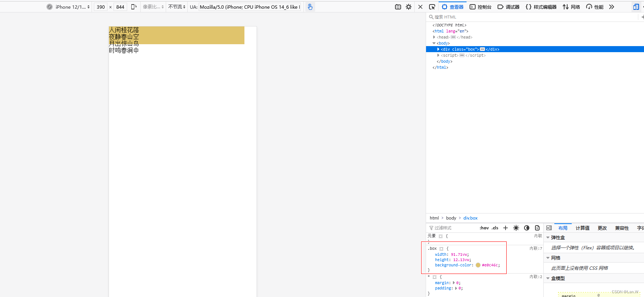Expand the margin shorthand property
This screenshot has width=644, height=297.
[x=454, y=283]
